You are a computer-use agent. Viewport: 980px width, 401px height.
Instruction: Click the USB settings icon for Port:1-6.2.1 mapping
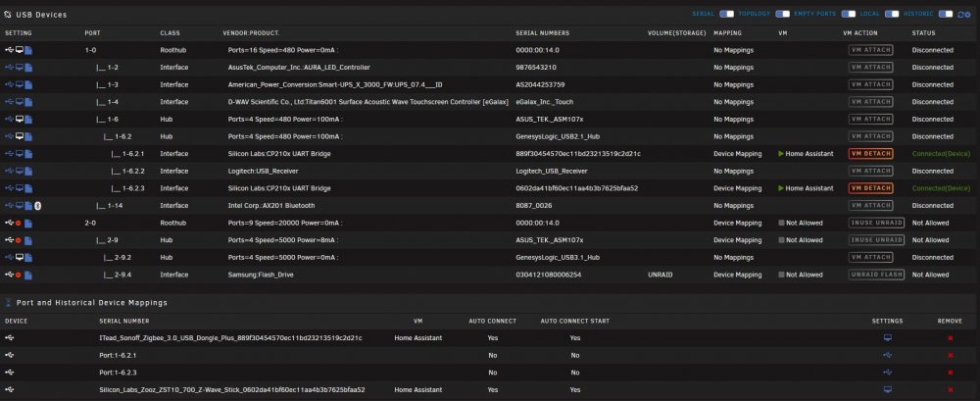tap(888, 355)
